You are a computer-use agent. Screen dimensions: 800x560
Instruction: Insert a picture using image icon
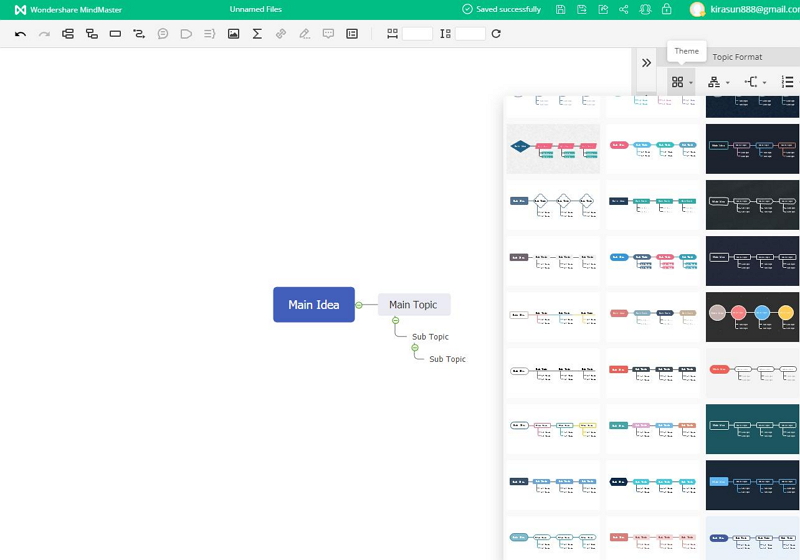pos(233,34)
